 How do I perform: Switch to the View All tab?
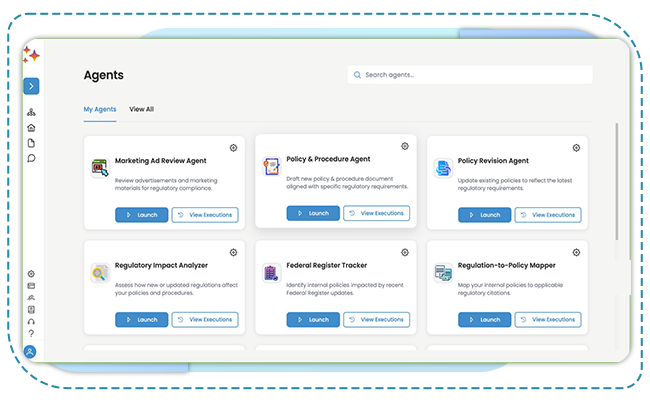tap(141, 109)
